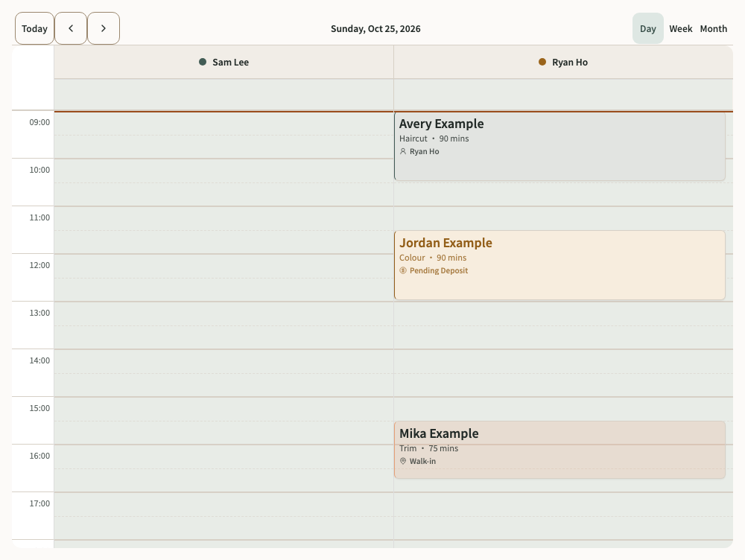This screenshot has height=560, width=745.
Task: Click the 10:00 time label
Action: click(x=39, y=170)
